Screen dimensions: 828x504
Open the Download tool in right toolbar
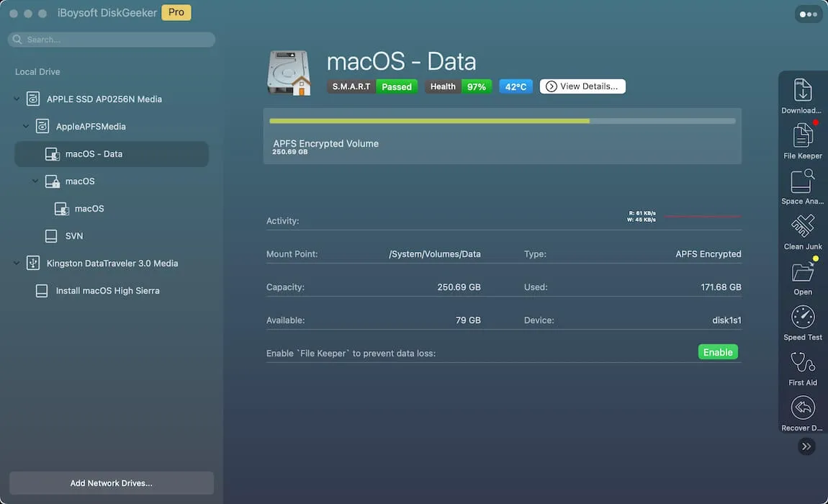click(x=802, y=96)
